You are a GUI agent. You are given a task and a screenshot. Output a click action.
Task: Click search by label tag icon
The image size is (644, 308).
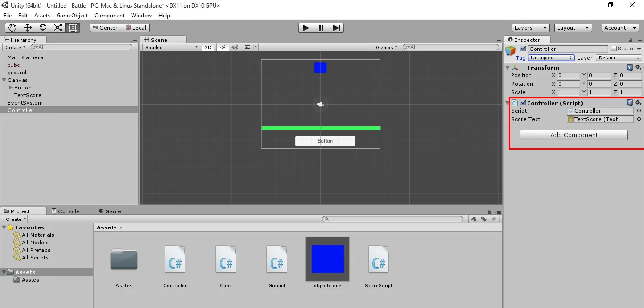(484, 219)
